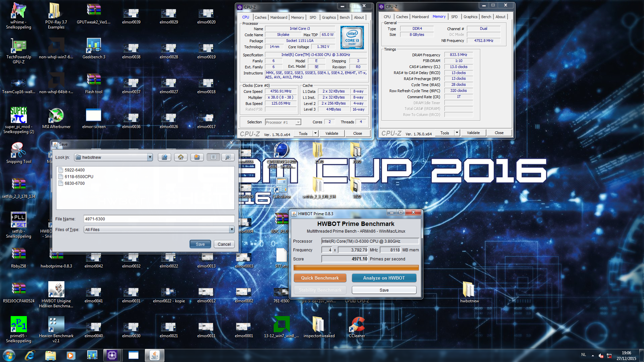Click the File Name input field
Screen dimensions: 644x362
(x=159, y=219)
